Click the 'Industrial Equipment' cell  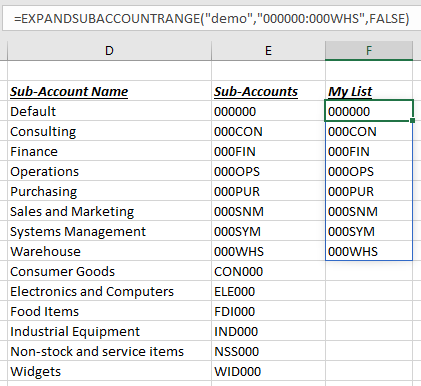tap(109, 331)
